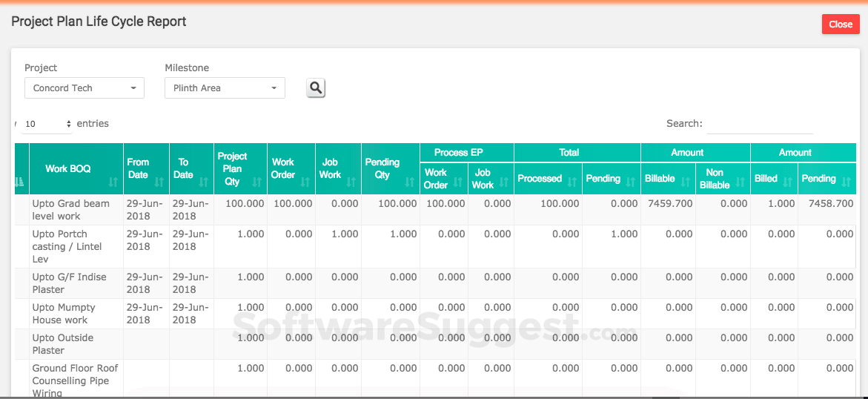The height and width of the screenshot is (399, 868).
Task: Select the Upto Grad beam level work row
Action: [70, 210]
